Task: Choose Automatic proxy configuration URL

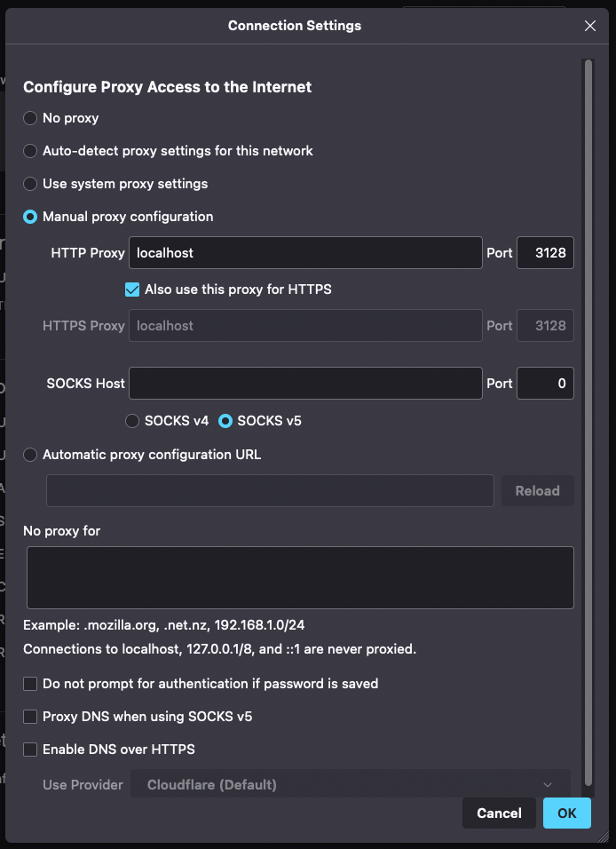Action: 30,455
